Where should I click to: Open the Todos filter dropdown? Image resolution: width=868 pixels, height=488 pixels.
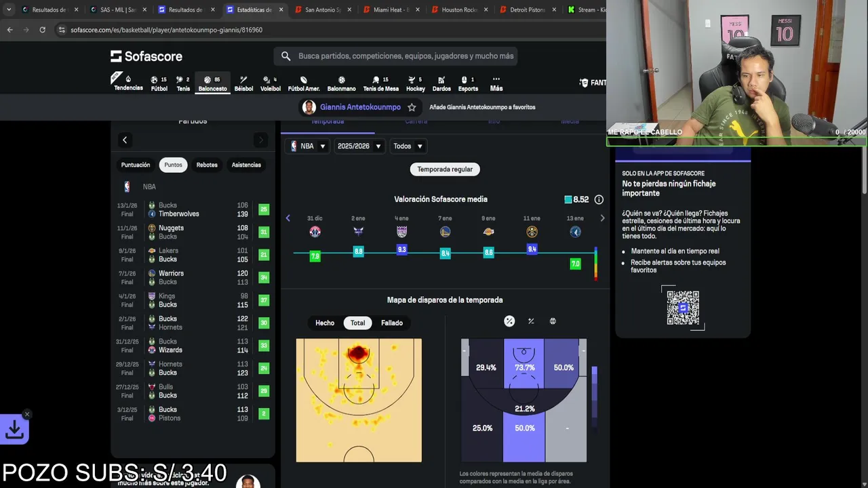[x=408, y=146]
